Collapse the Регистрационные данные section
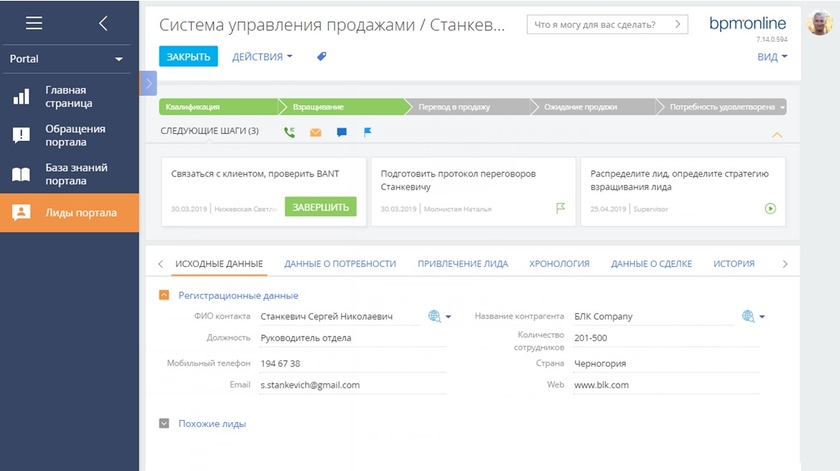840x471 pixels. (164, 295)
